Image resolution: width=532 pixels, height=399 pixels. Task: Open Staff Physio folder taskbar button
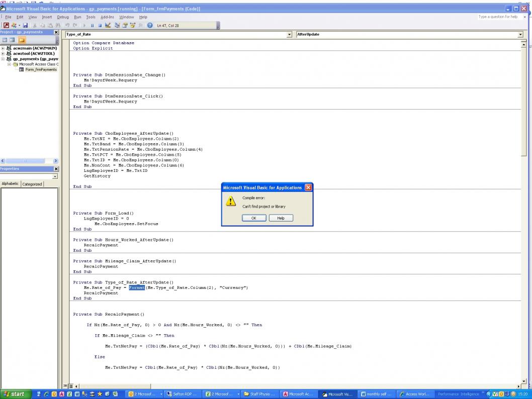tap(260, 394)
